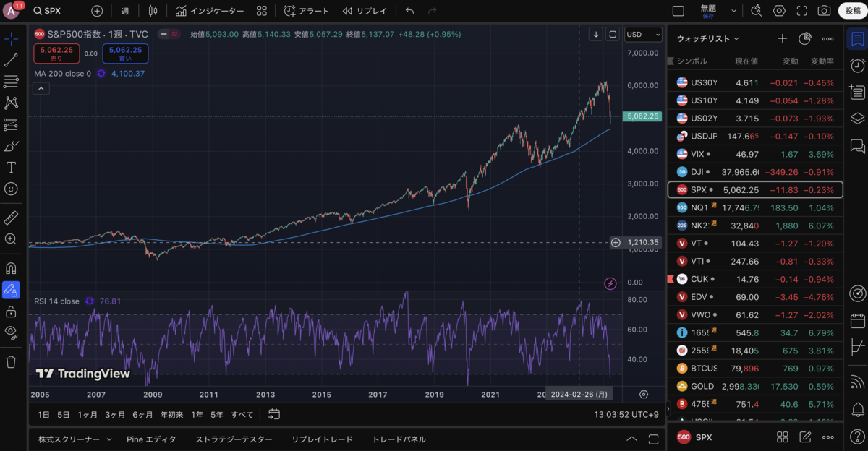Image resolution: width=868 pixels, height=451 pixels.
Task: Open the emoji icons tool
Action: click(11, 189)
